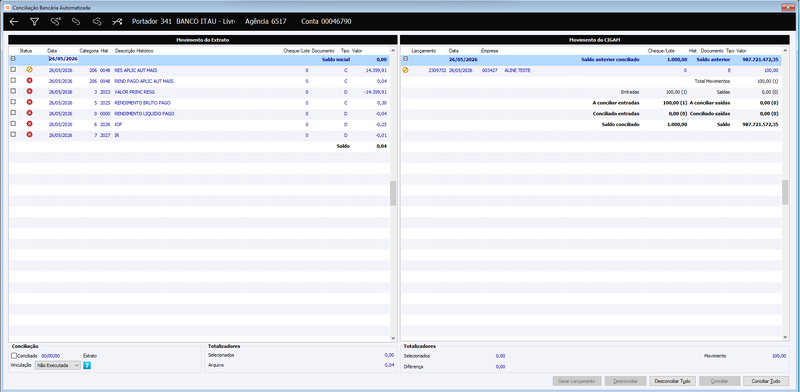800x392 pixels.
Task: Click the red status icon on the IOF row
Action: pos(29,124)
